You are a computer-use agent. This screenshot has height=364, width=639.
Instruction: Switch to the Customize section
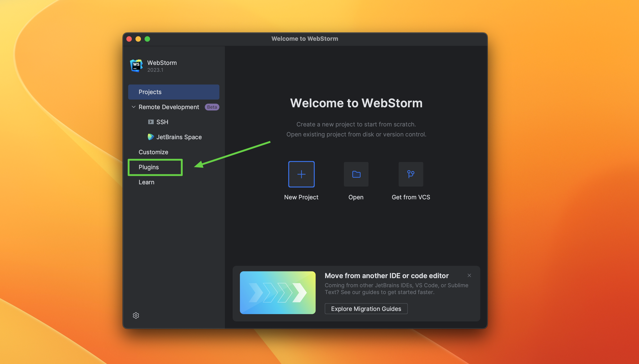pyautogui.click(x=153, y=152)
